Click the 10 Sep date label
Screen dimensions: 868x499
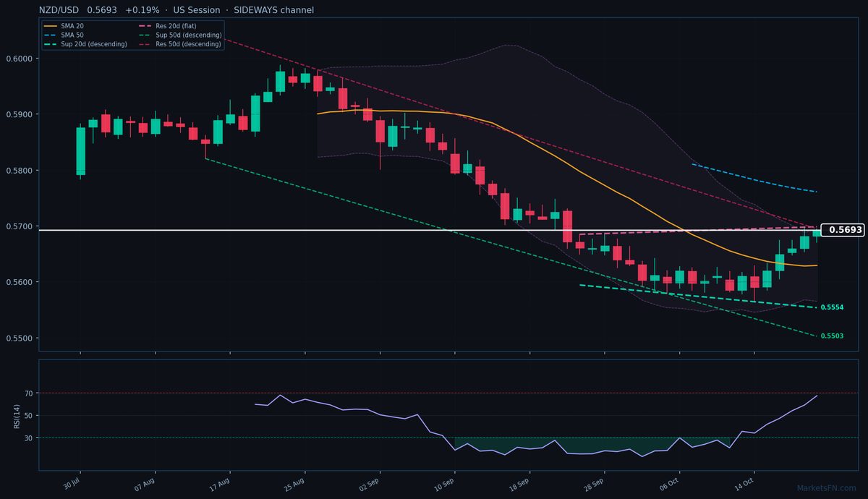446,483
